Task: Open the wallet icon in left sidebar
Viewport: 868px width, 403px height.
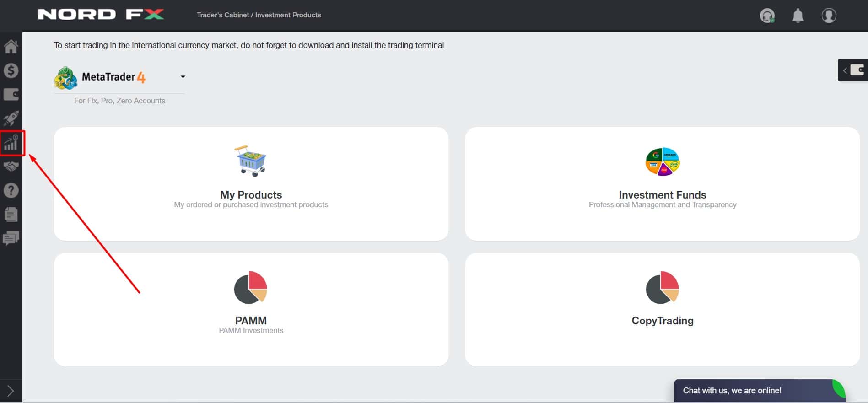Action: [x=11, y=95]
